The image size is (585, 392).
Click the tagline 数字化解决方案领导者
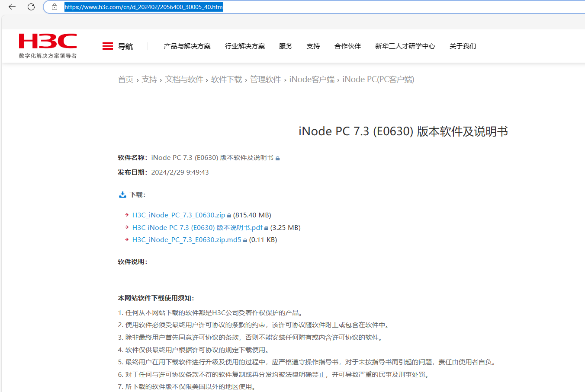(48, 56)
